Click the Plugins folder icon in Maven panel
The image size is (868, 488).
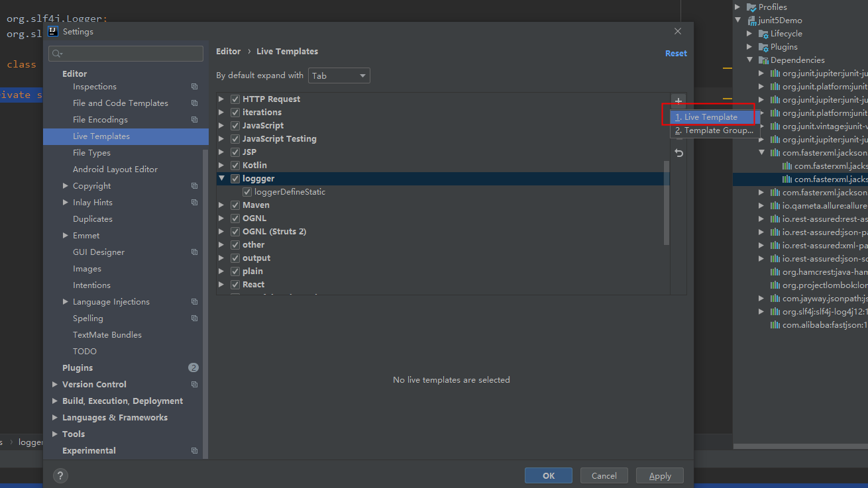[763, 47]
